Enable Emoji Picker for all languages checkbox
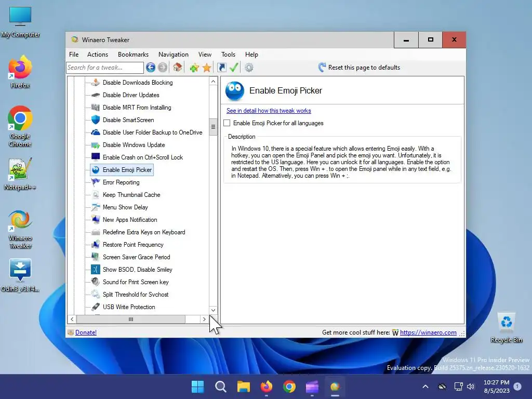 click(227, 123)
